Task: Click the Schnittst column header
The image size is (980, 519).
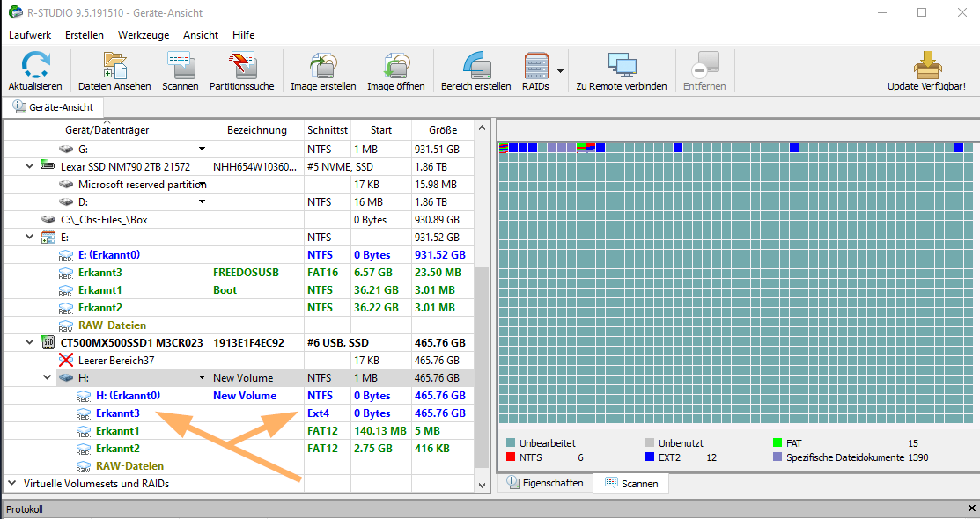Action: coord(328,130)
